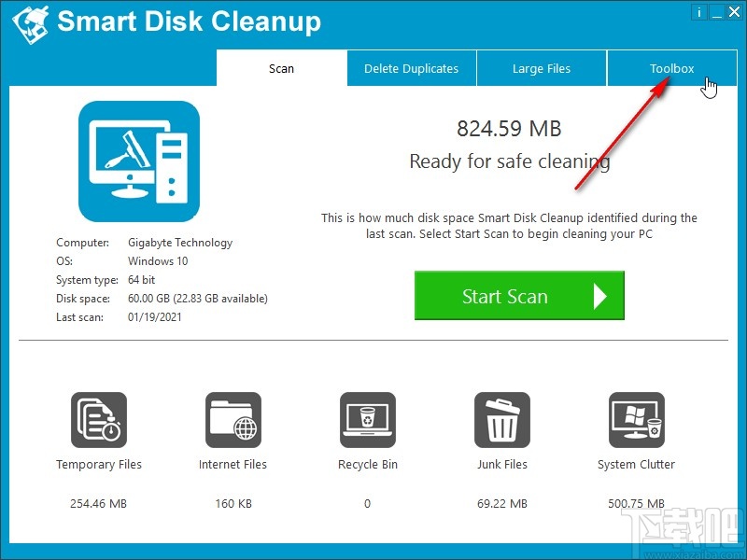Start the scan with the green button
747x560 pixels.
pos(519,295)
